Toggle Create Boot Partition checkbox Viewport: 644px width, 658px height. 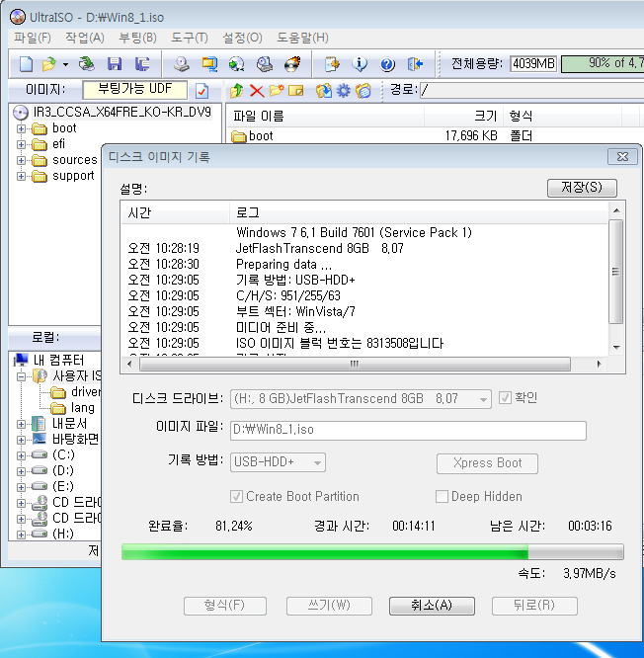click(x=236, y=496)
